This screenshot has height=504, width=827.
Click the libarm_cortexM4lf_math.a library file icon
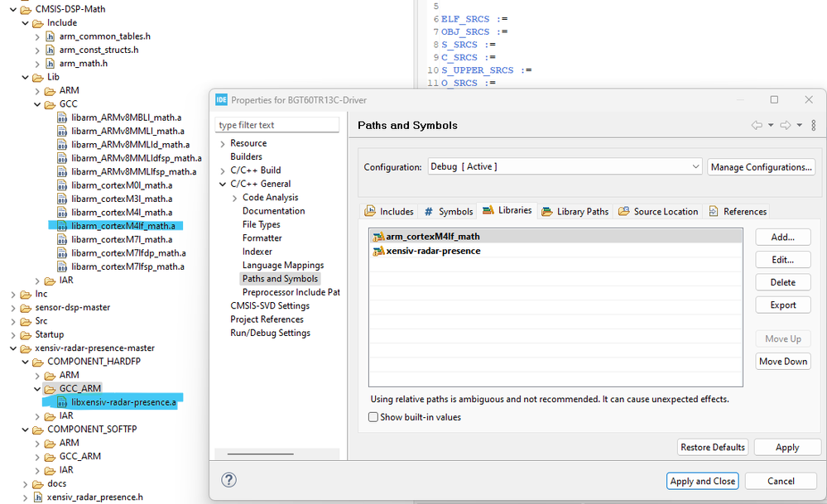point(62,226)
